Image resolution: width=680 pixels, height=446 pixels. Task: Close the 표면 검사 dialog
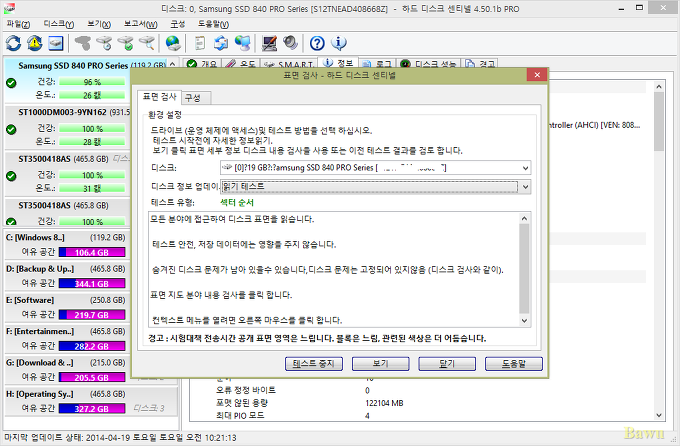[x=537, y=75]
